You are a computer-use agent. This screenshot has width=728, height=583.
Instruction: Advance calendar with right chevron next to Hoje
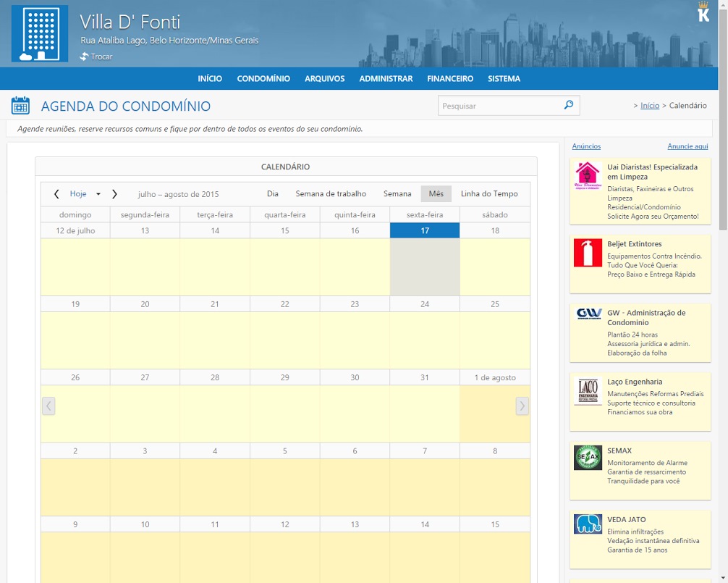click(x=114, y=194)
